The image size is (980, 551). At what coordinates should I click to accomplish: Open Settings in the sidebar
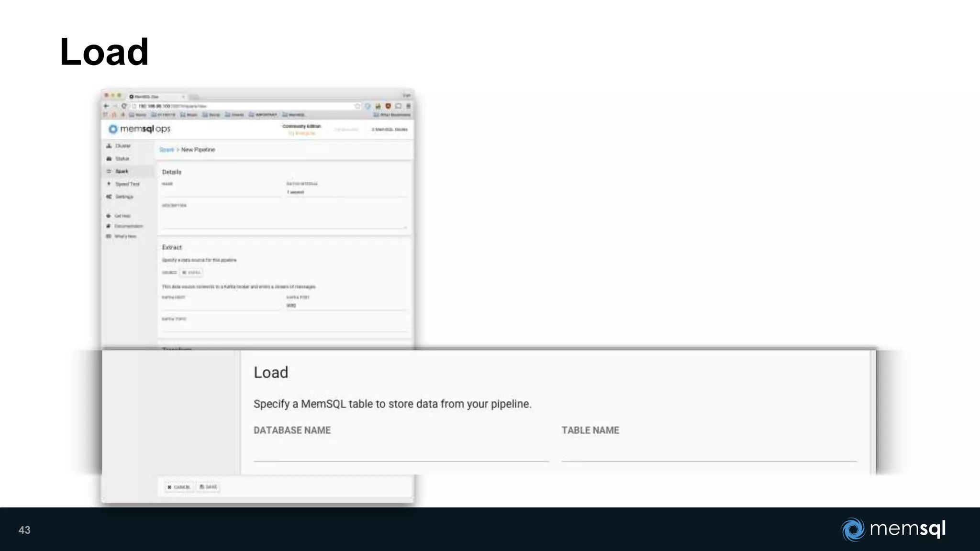point(124,197)
